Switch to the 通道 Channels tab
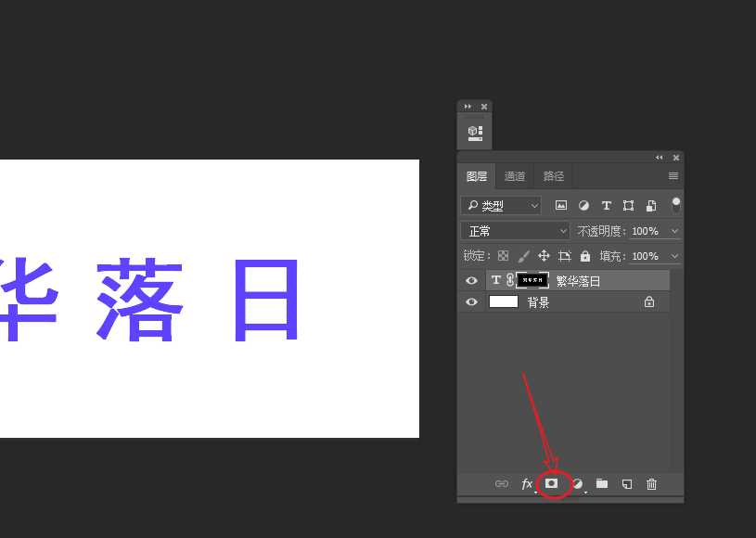Viewport: 756px width, 538px height. click(515, 175)
